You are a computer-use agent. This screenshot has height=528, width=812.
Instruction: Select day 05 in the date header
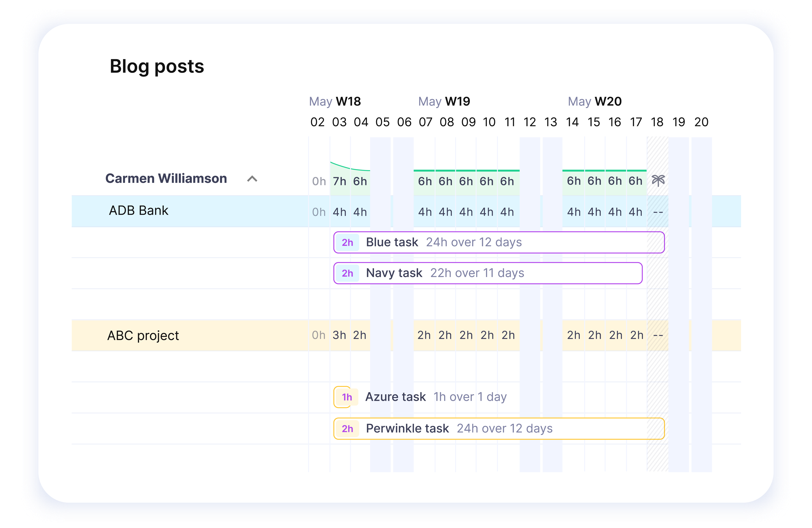(x=382, y=122)
